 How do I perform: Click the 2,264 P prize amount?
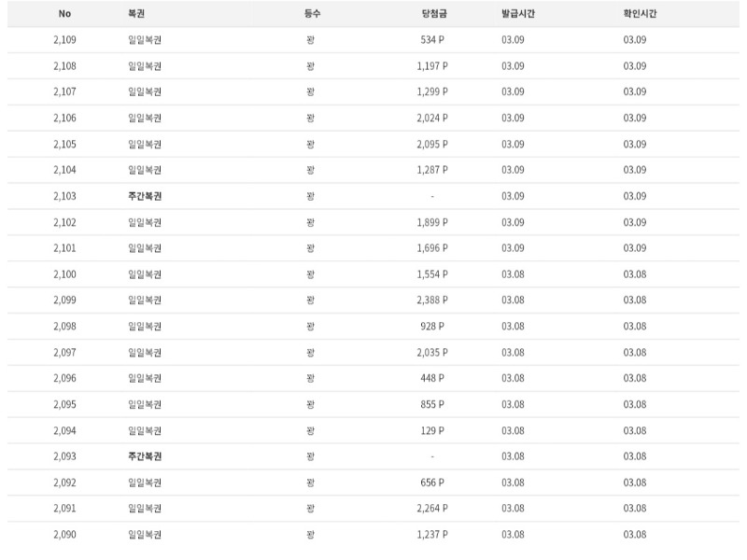(x=432, y=509)
